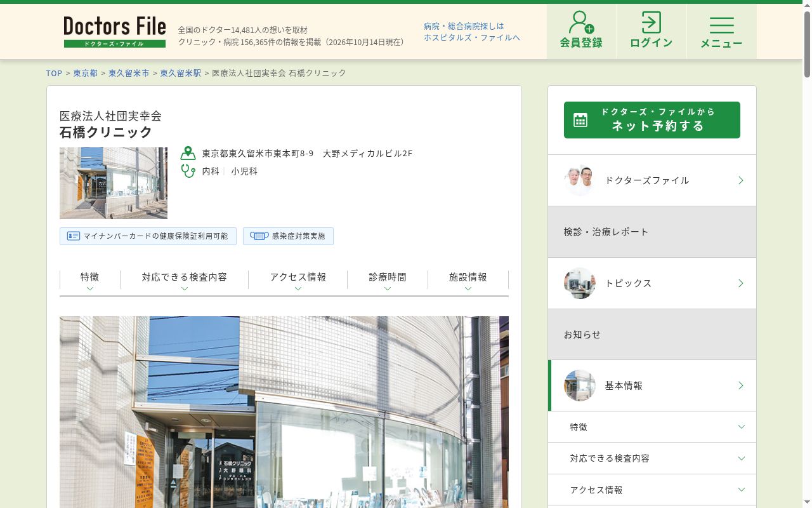Follow the ホスピタルズ・ファイルへ link

click(472, 37)
